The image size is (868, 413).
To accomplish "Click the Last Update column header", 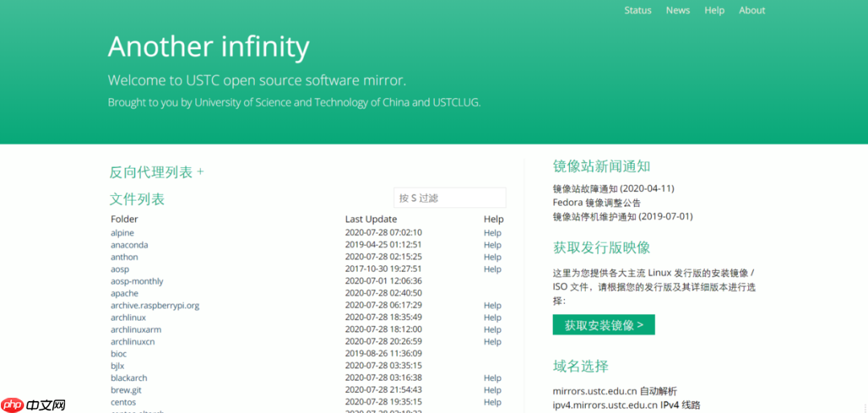I will [371, 219].
